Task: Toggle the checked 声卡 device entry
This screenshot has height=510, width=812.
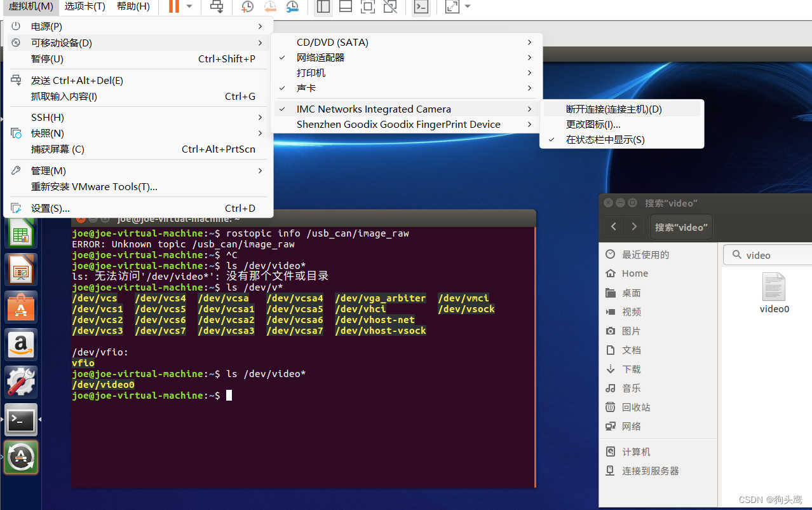Action: point(407,88)
